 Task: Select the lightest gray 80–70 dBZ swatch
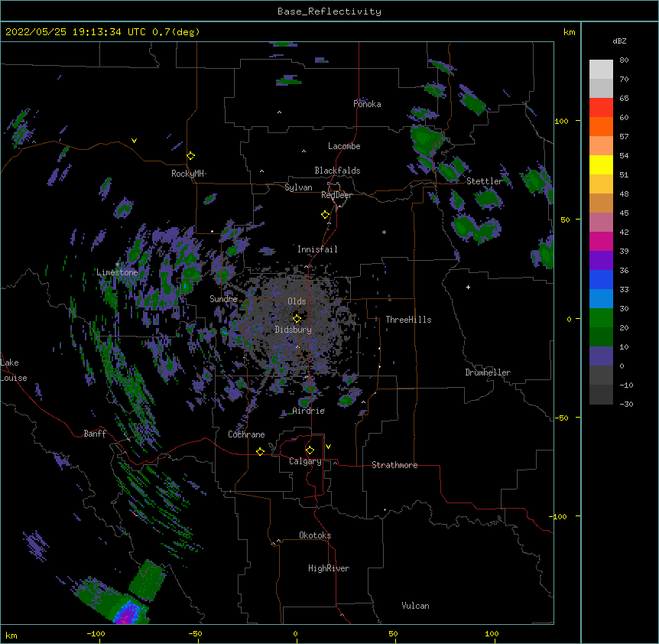point(601,70)
